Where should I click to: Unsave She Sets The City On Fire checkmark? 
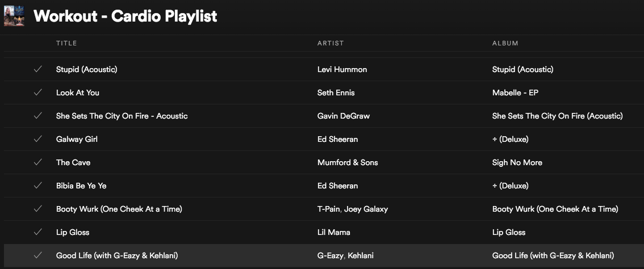(x=38, y=116)
